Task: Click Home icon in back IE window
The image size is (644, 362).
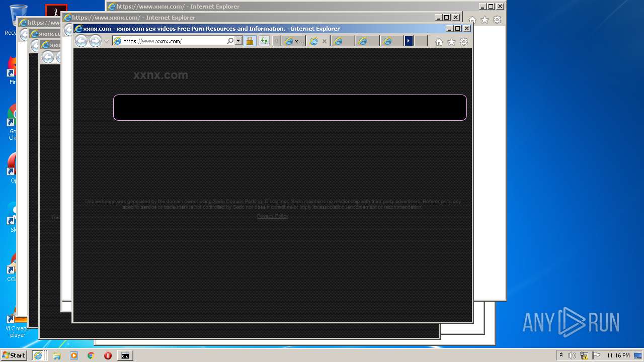Action: (472, 20)
